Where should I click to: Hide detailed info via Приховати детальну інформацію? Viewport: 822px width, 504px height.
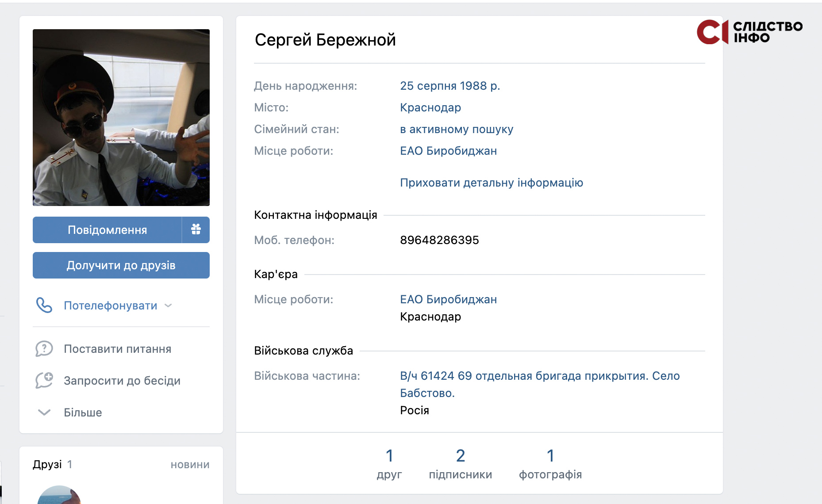click(x=492, y=183)
